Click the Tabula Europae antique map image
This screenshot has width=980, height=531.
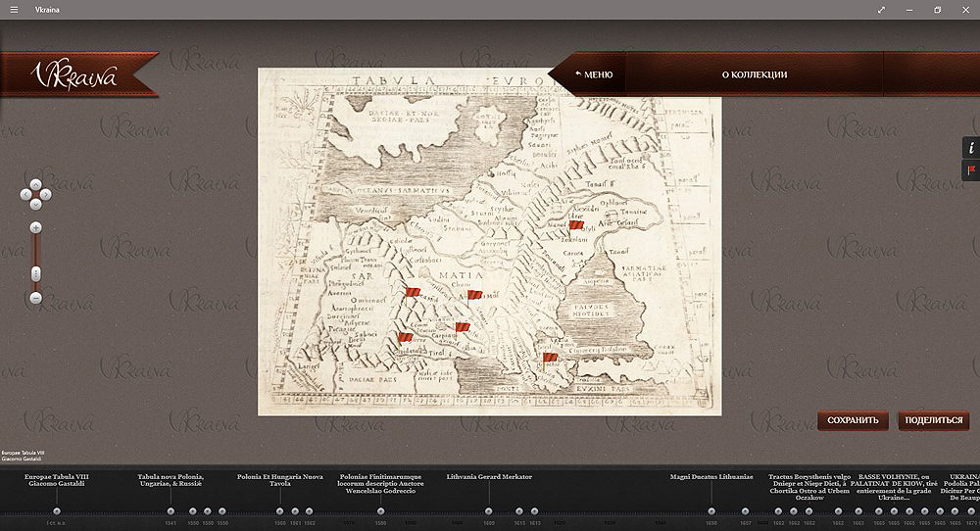(489, 242)
